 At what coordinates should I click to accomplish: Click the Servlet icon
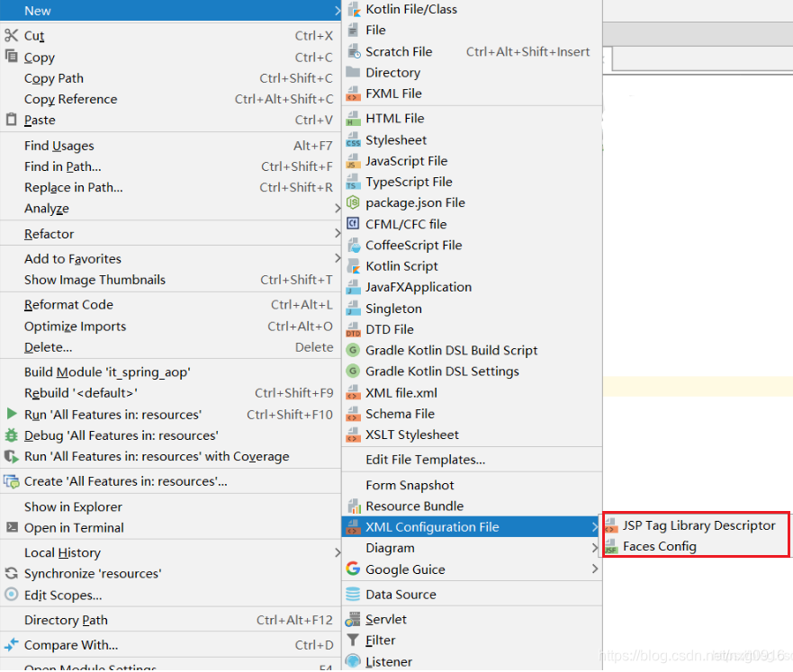click(353, 620)
